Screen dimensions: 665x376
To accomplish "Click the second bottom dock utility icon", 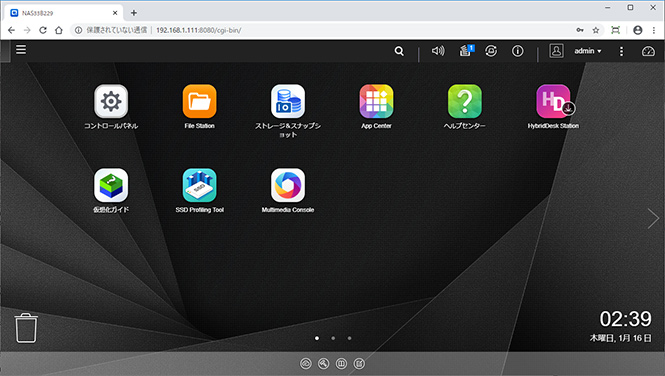I will pos(324,364).
